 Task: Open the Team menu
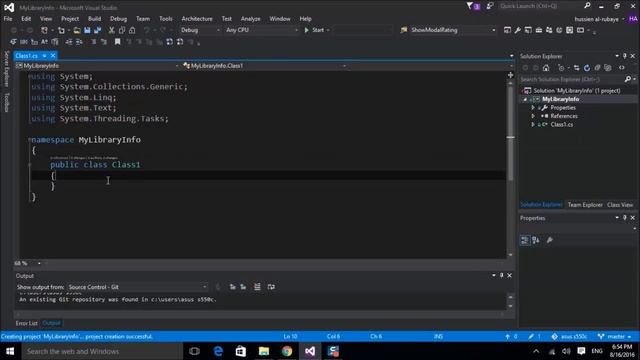[143, 19]
